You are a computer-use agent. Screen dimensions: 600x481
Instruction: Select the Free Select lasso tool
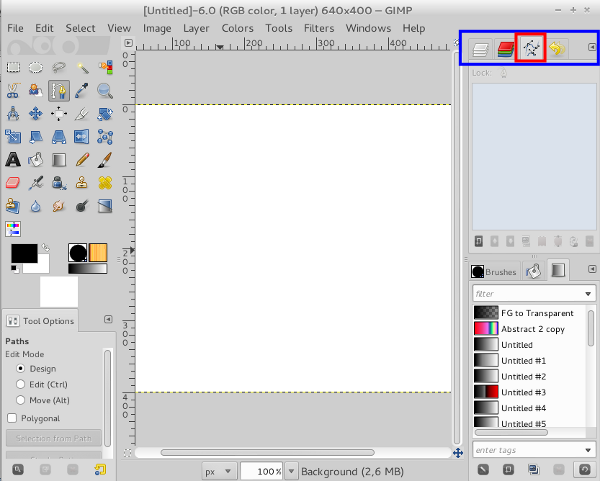pos(59,68)
